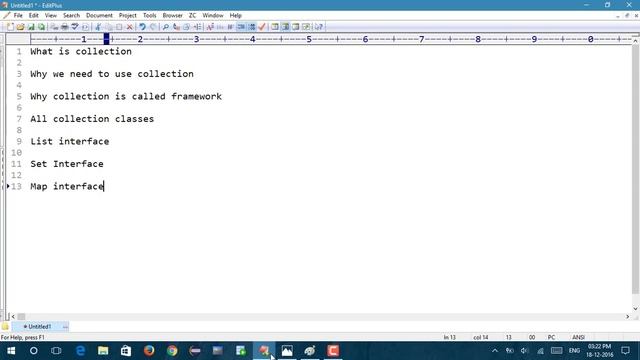Create a new document with toolbar icon
The image size is (640, 360).
(x=10, y=27)
